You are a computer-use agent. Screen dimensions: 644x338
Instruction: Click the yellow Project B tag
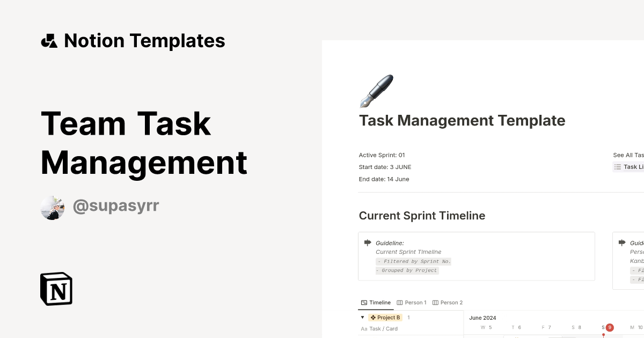385,317
